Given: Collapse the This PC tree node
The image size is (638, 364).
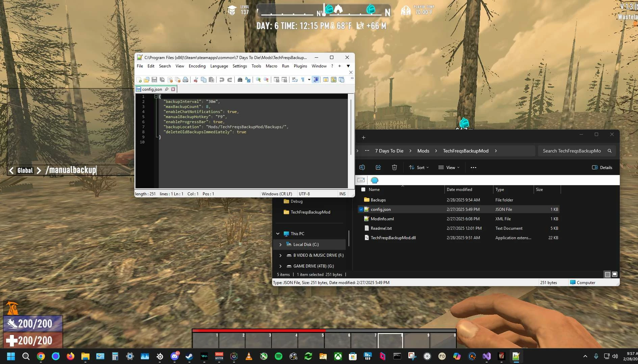Looking at the screenshot, I should click(278, 234).
